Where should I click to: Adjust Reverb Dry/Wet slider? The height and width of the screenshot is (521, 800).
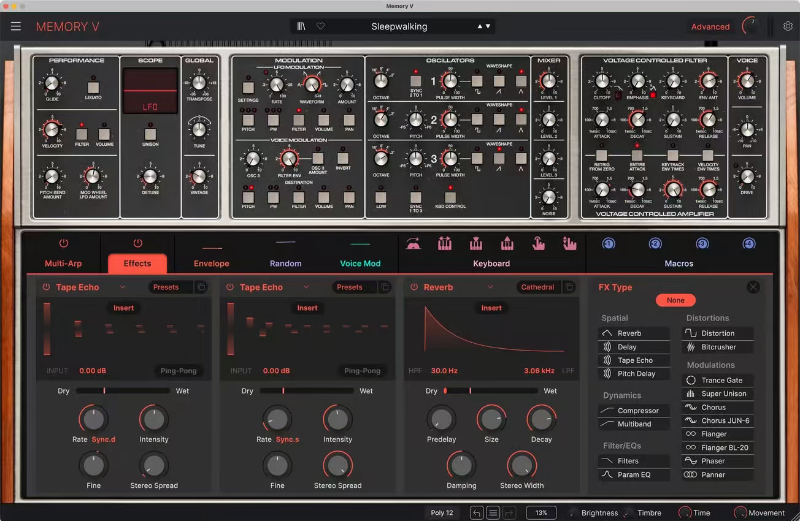click(490, 391)
